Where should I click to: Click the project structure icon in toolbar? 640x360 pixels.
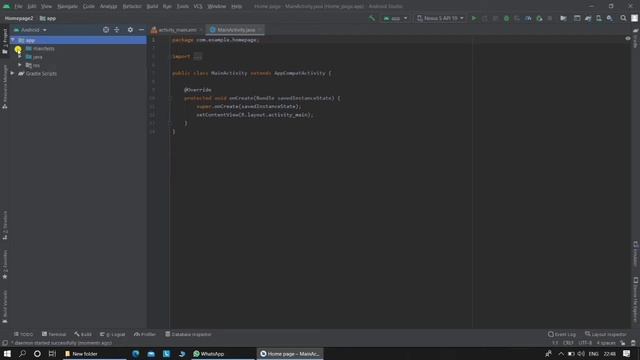click(x=563, y=18)
